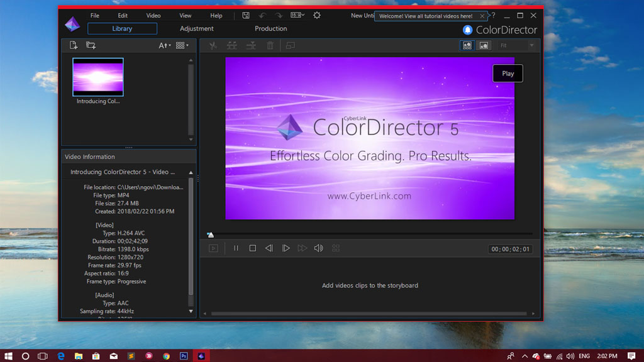Open the aspect ratio 16:9 dropdown
Viewport: 644px width, 362px height.
pos(297,15)
